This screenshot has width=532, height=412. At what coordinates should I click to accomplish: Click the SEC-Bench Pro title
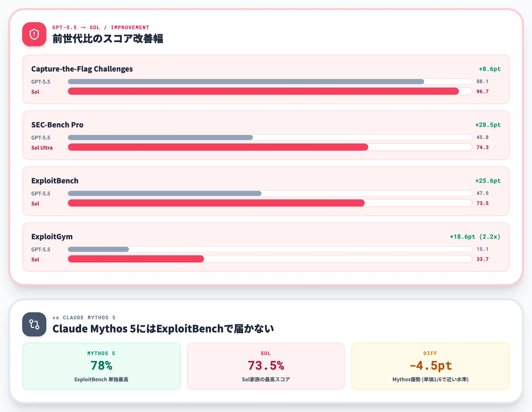click(x=57, y=125)
